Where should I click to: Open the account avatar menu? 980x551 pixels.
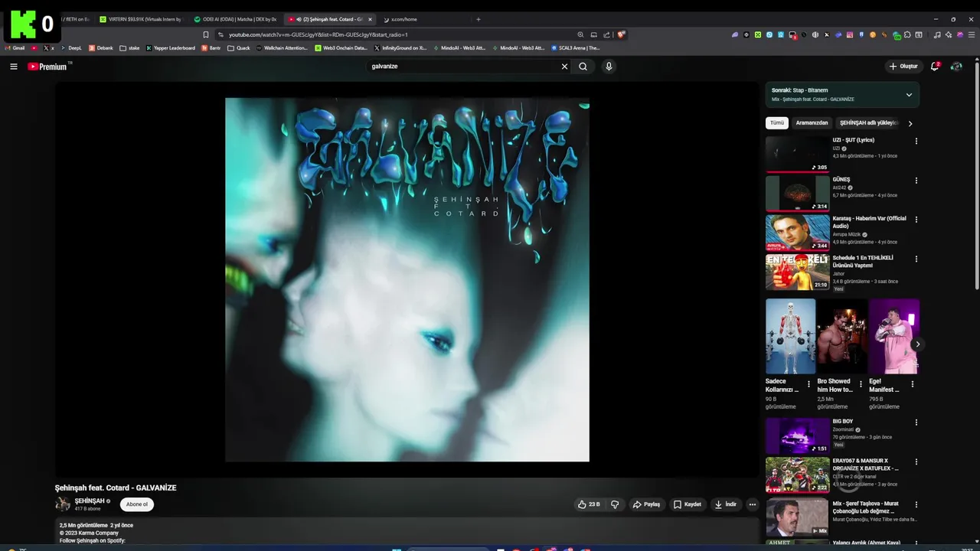956,67
